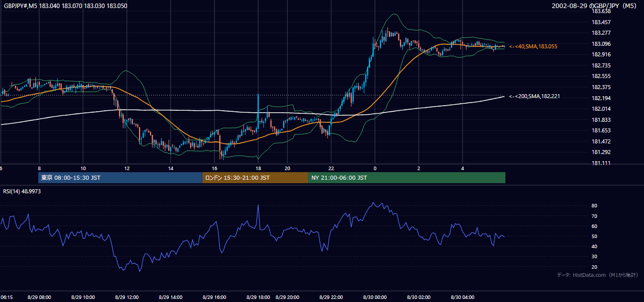Click the RSI 70 level label
Image resolution: width=644 pixels, height=302 pixels.
[x=595, y=216]
